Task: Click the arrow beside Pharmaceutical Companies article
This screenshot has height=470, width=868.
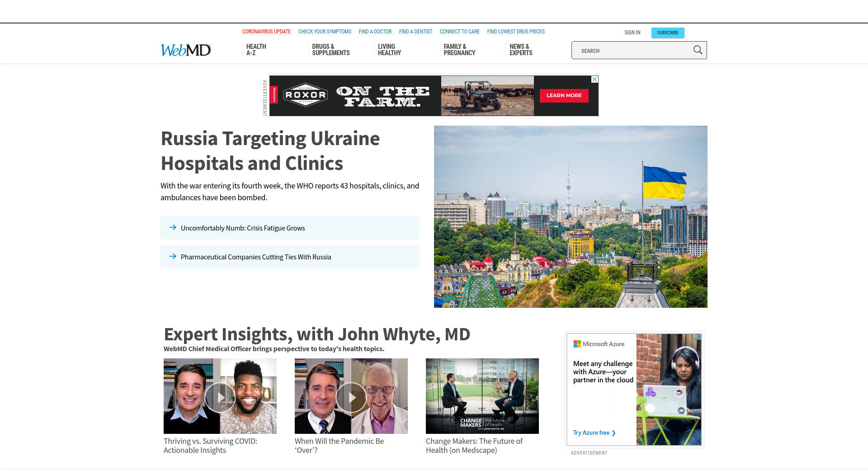Action: pyautogui.click(x=173, y=257)
